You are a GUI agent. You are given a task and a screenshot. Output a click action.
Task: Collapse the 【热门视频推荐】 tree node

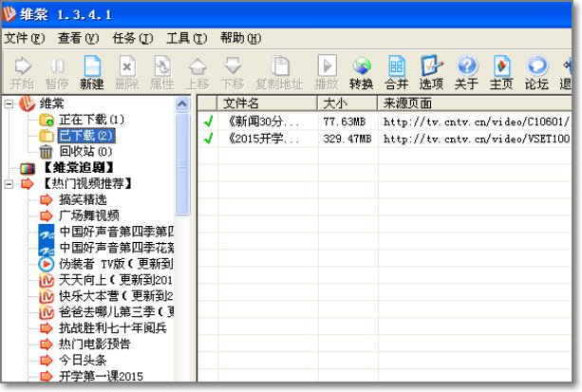(x=9, y=183)
